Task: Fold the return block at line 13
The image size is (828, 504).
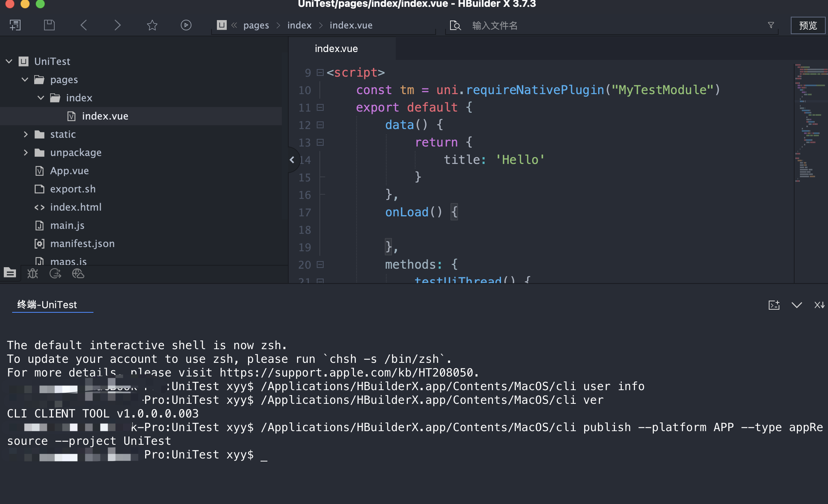Action: tap(320, 142)
